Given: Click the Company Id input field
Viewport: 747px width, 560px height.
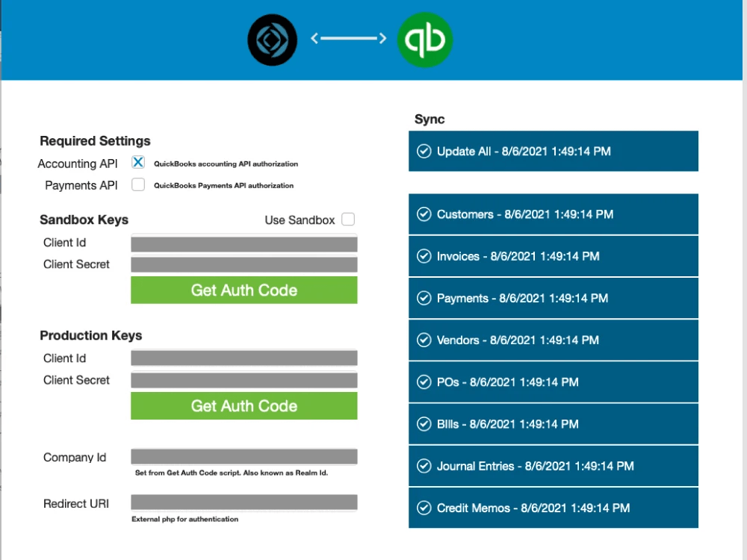Looking at the screenshot, I should click(244, 456).
